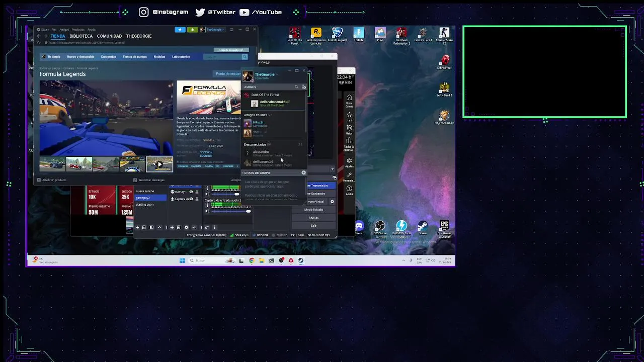The width and height of the screenshot is (644, 362).
Task: Collapse the Chats de grupo section
Action: point(243,172)
